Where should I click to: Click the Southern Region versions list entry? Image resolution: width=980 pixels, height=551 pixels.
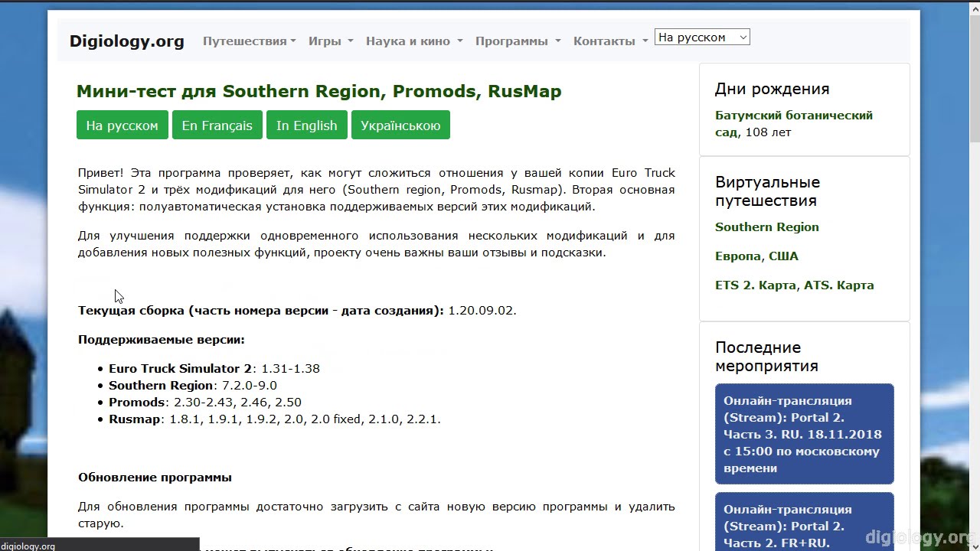193,386
